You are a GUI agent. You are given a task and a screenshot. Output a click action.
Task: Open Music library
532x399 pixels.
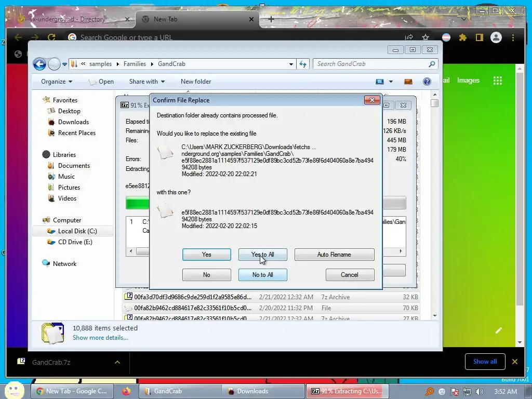pos(66,177)
